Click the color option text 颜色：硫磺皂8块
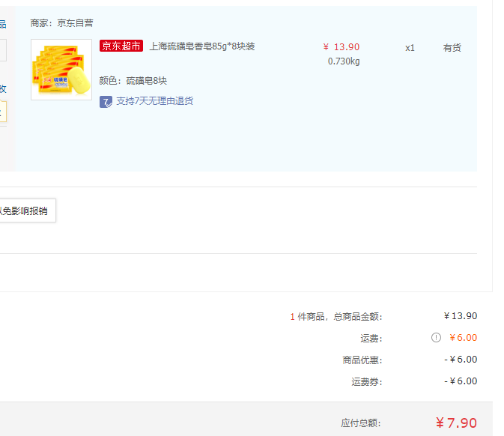Viewport: 504px width, 436px height. coord(133,81)
